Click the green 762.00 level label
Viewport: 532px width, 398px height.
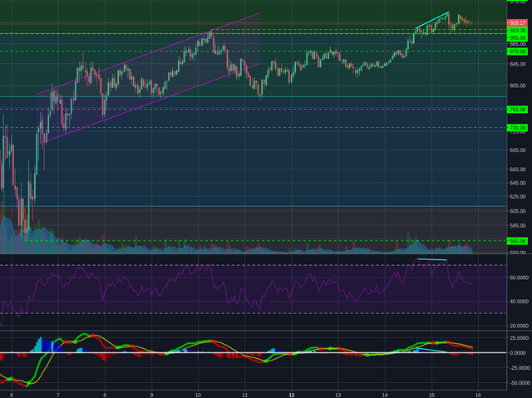[517, 110]
